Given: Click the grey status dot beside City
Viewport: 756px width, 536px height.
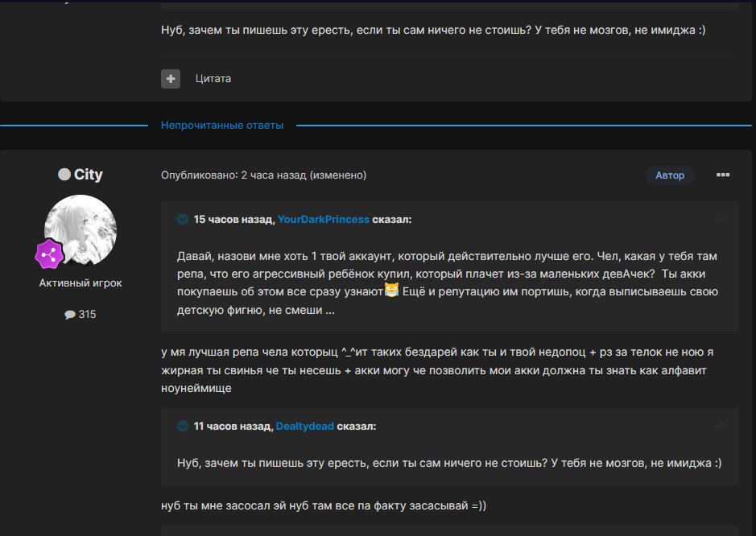Looking at the screenshot, I should tap(64, 175).
